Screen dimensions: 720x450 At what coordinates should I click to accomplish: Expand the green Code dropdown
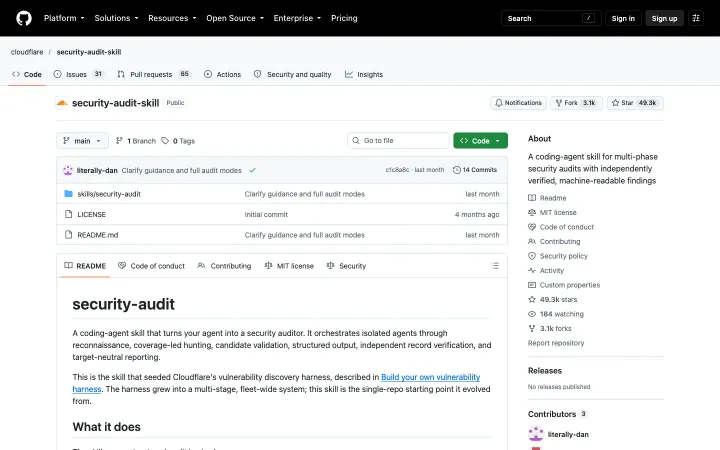tap(480, 141)
